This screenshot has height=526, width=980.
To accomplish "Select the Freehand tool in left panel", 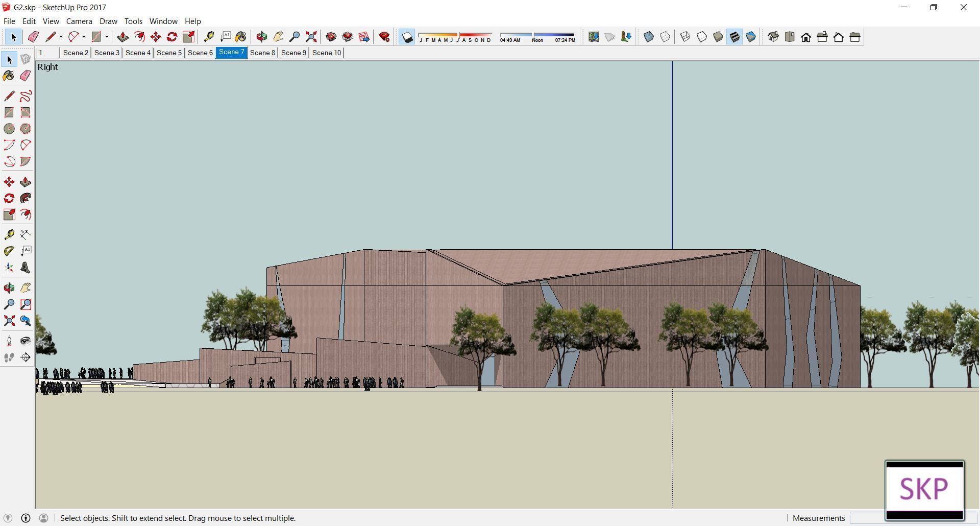I will [x=26, y=96].
